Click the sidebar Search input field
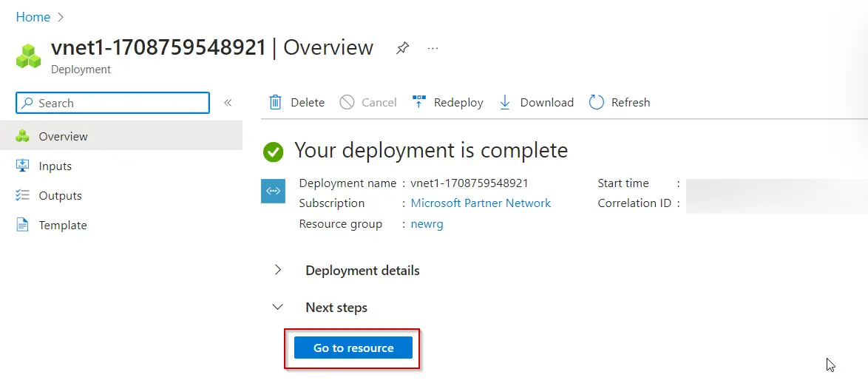Image resolution: width=868 pixels, height=386 pixels. click(x=118, y=103)
